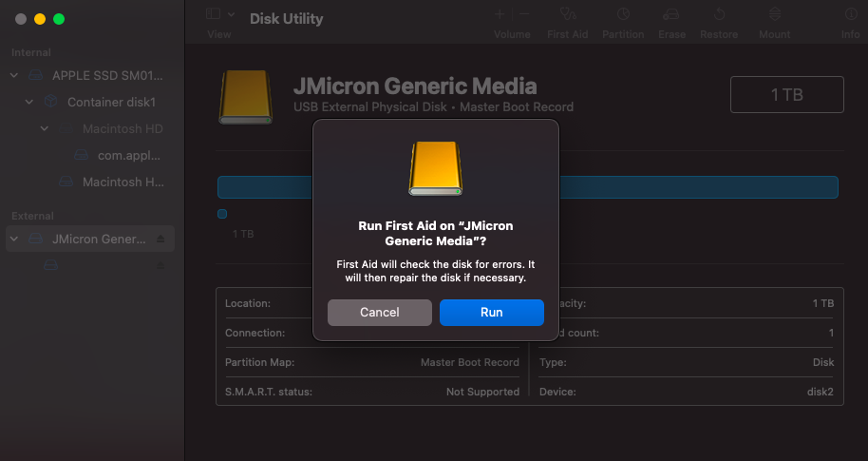Eject the unnamed external volume

[160, 265]
